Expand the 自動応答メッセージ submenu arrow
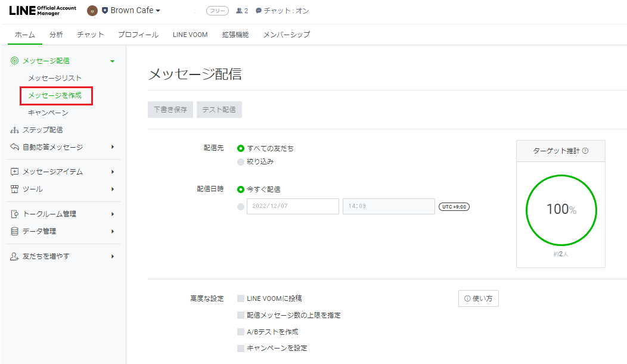 pos(112,147)
